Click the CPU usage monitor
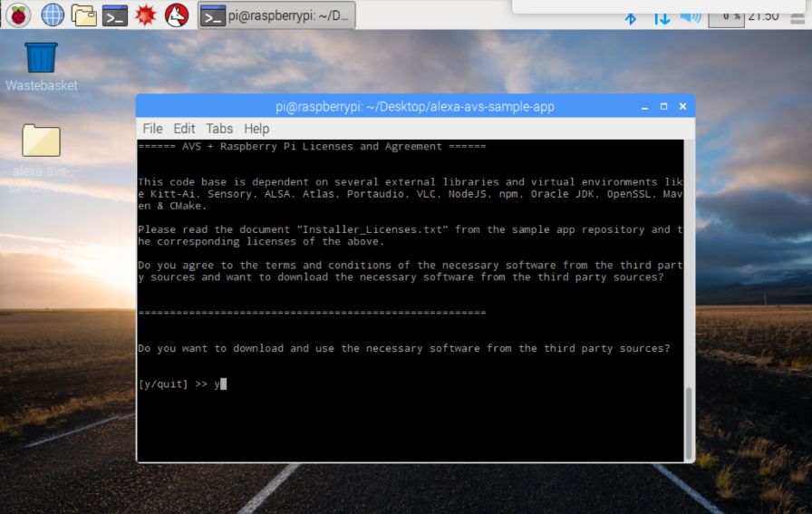The image size is (812, 514). pos(726,19)
